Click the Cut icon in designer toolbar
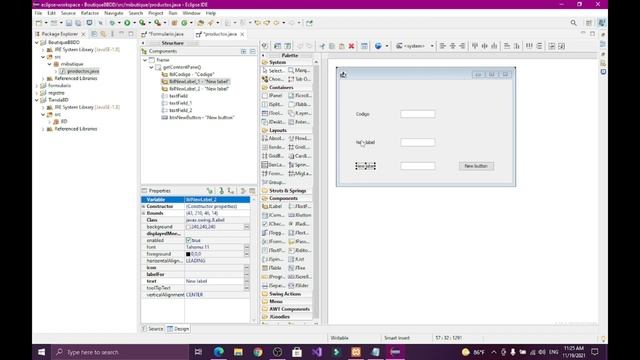 [x=322, y=46]
